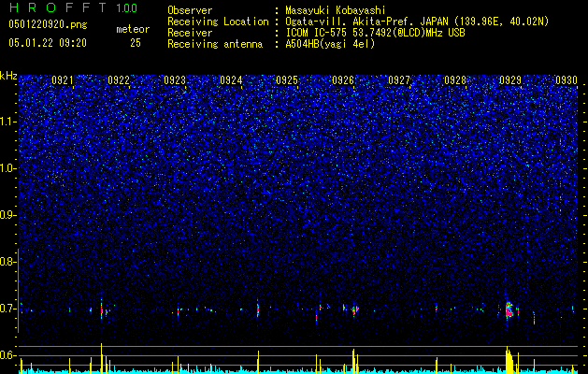This screenshot has width=588, height=374.
Task: Click the 0930 time marker
Action: 566,80
